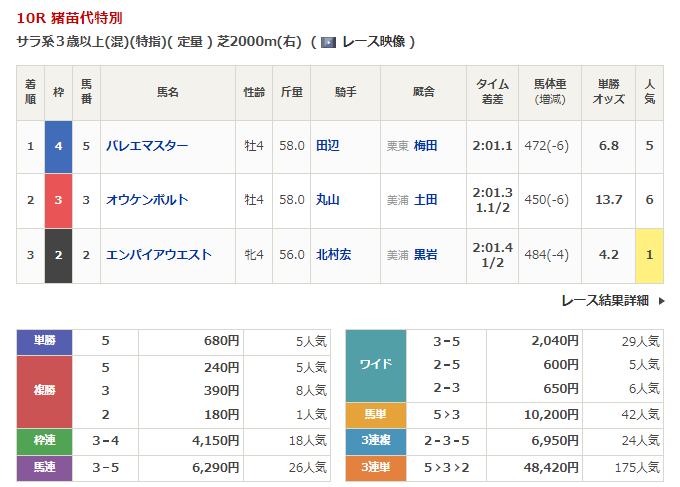Click the red frame number 3 cell
The height and width of the screenshot is (487, 680).
click(58, 200)
